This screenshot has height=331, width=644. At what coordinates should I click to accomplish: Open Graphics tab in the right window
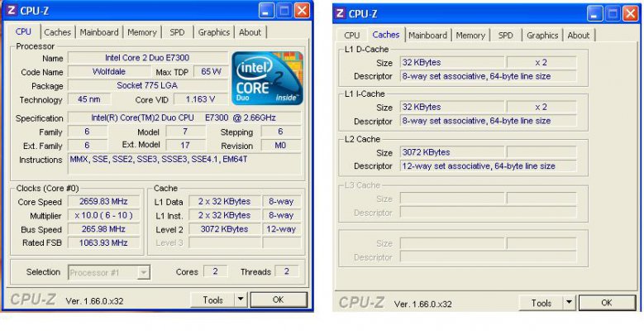pos(542,36)
